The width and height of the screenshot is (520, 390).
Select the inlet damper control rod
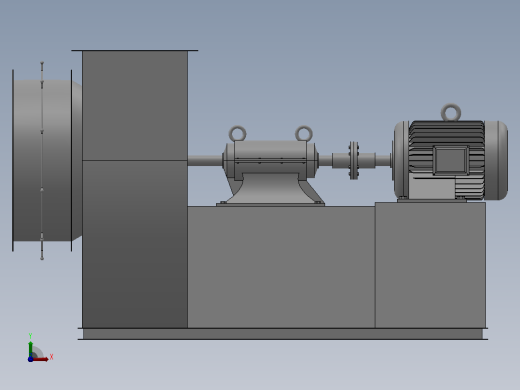pyautogui.click(x=42, y=161)
